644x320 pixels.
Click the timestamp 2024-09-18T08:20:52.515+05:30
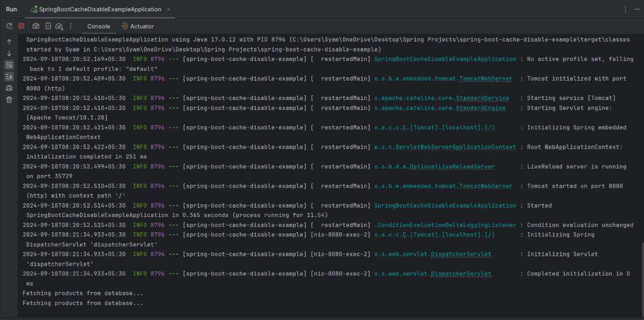pyautogui.click(x=74, y=225)
